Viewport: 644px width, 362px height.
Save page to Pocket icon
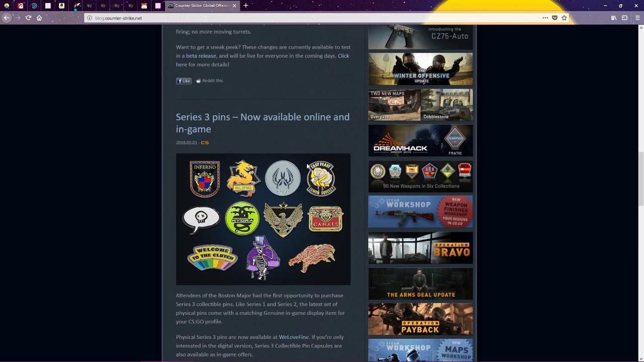coord(554,18)
